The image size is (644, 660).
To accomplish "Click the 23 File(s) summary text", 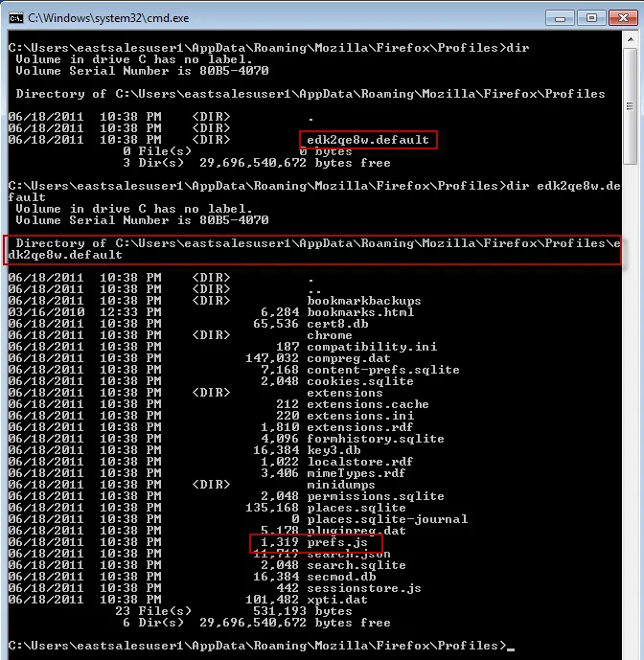I will (x=153, y=611).
